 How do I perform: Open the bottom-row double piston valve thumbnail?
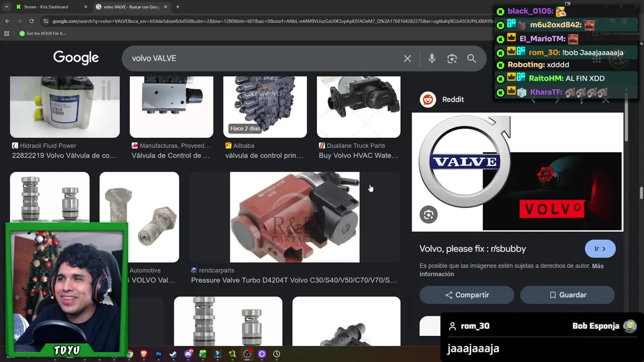(x=228, y=321)
